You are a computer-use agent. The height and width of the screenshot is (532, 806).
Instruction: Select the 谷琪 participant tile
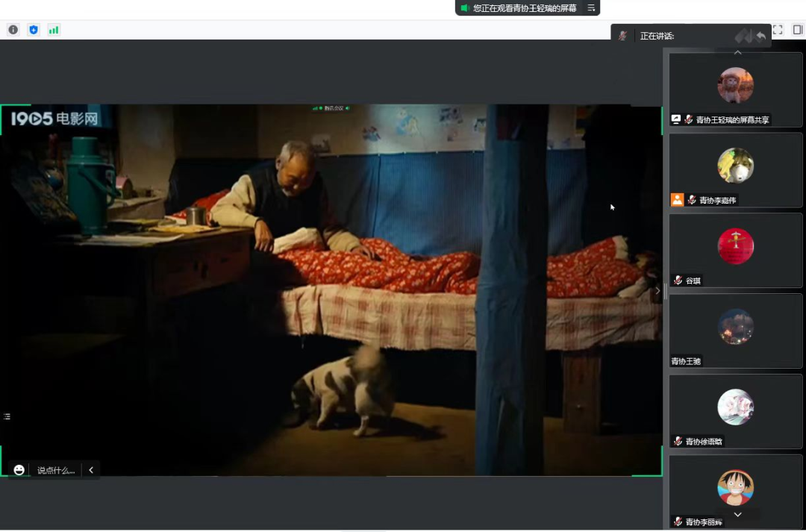coord(735,250)
